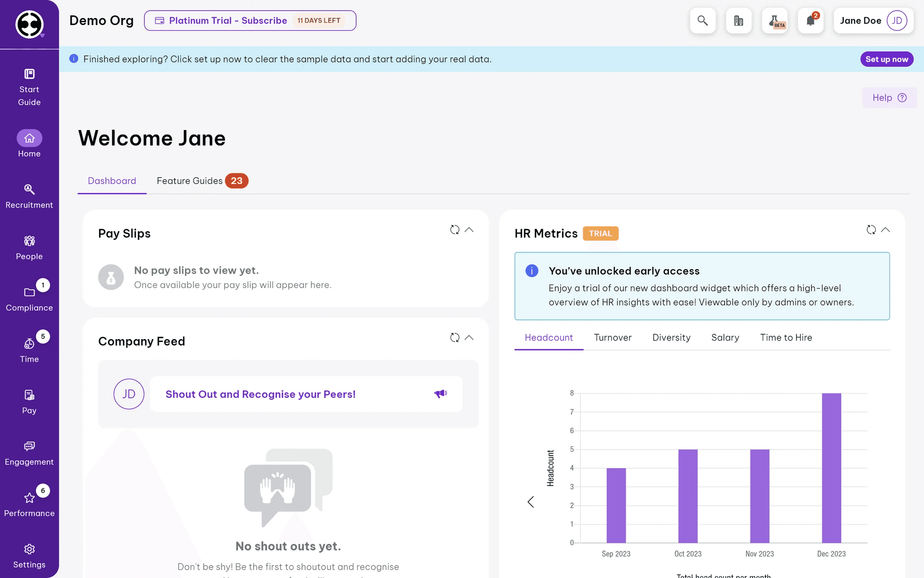The image size is (924, 578).
Task: Collapse the HR Metrics widget
Action: pos(885,230)
